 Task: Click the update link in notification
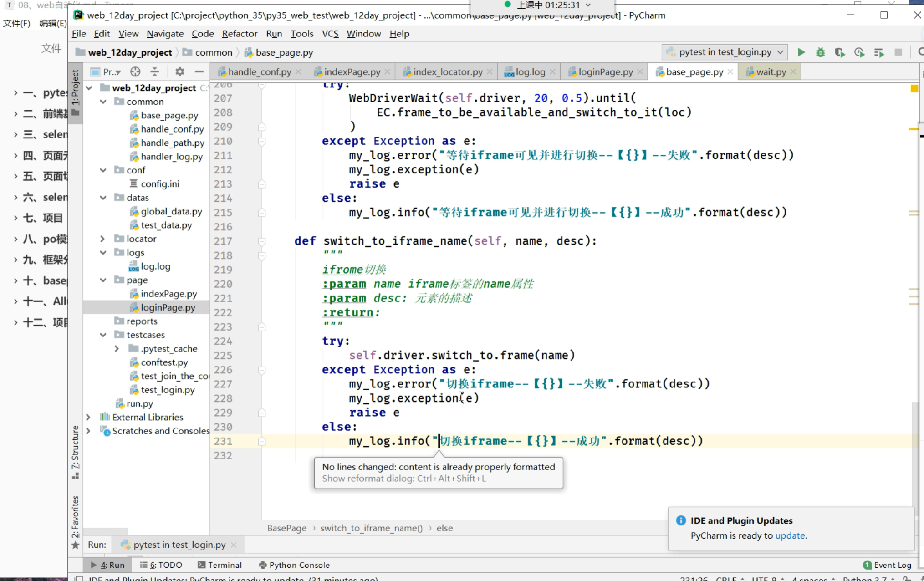tap(790, 535)
